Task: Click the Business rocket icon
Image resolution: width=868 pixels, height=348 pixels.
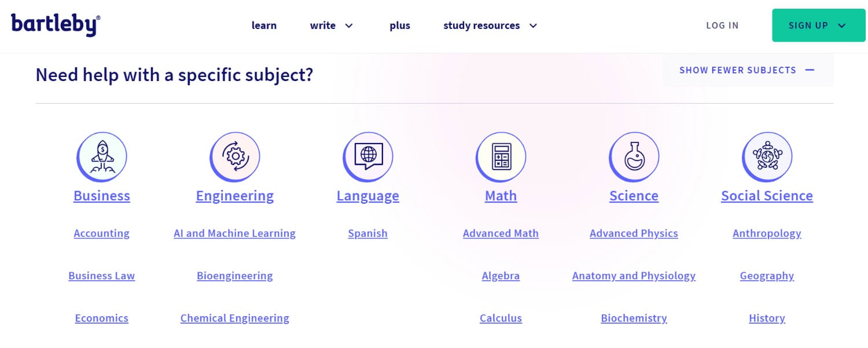Action: tap(102, 157)
